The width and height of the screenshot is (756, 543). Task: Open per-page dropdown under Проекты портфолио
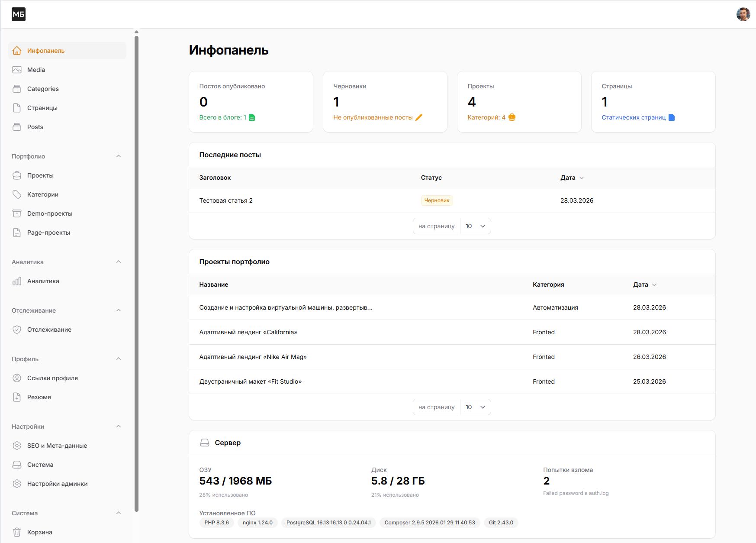pos(475,407)
